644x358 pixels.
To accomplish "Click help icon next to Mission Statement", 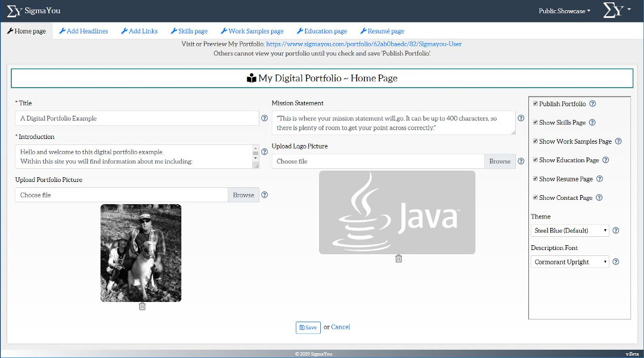I will click(x=521, y=118).
